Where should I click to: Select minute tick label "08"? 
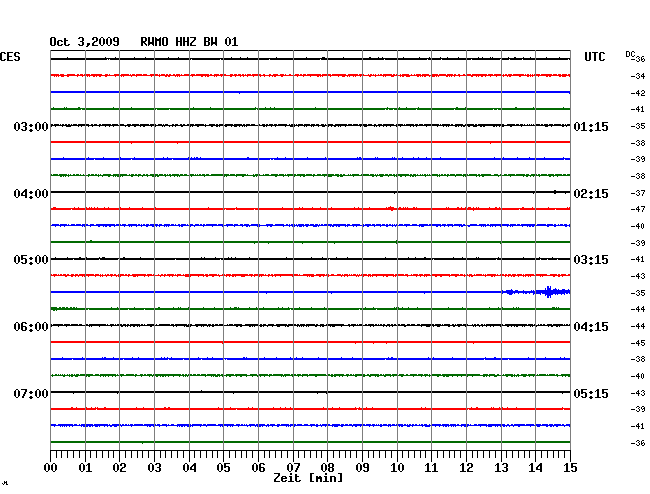(x=327, y=468)
